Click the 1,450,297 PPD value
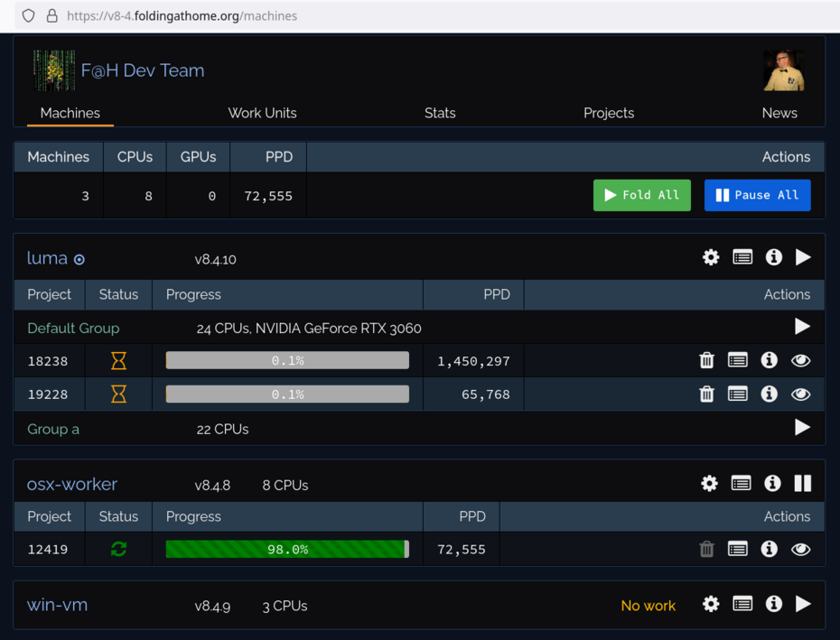Viewport: 840px width, 640px height. (473, 361)
